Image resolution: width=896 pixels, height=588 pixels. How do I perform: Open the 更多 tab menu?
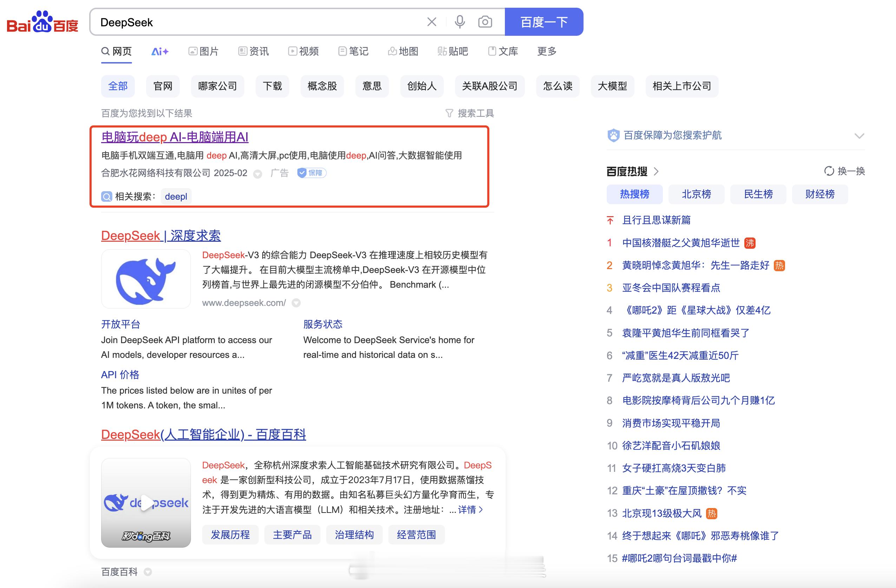547,51
